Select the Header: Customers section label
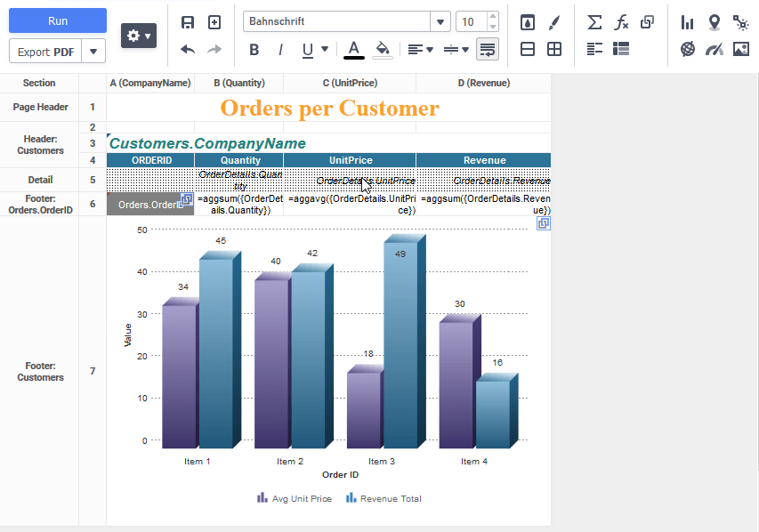 [40, 145]
